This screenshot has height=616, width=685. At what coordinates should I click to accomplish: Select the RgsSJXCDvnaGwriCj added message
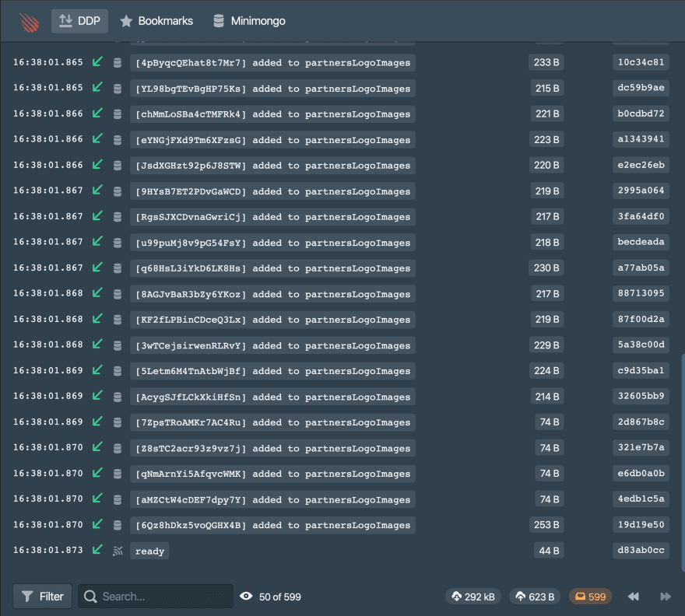(272, 216)
